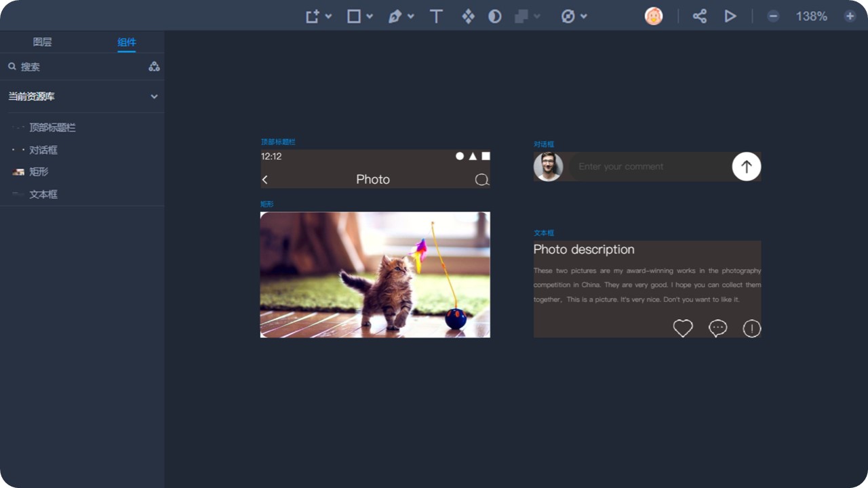Screen dimensions: 868x488
Task: Click the user avatar in toolbar
Action: [x=654, y=16]
